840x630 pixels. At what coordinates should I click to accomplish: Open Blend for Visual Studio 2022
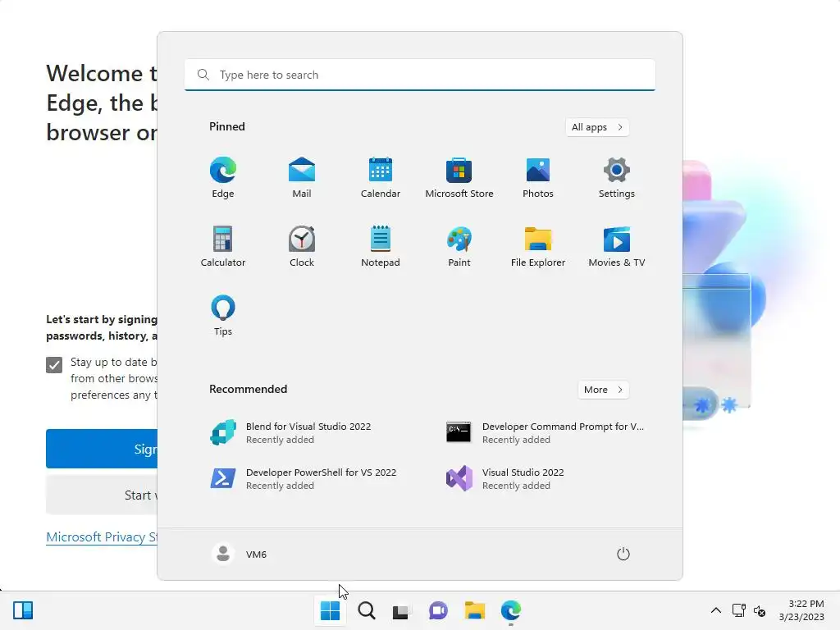303,432
